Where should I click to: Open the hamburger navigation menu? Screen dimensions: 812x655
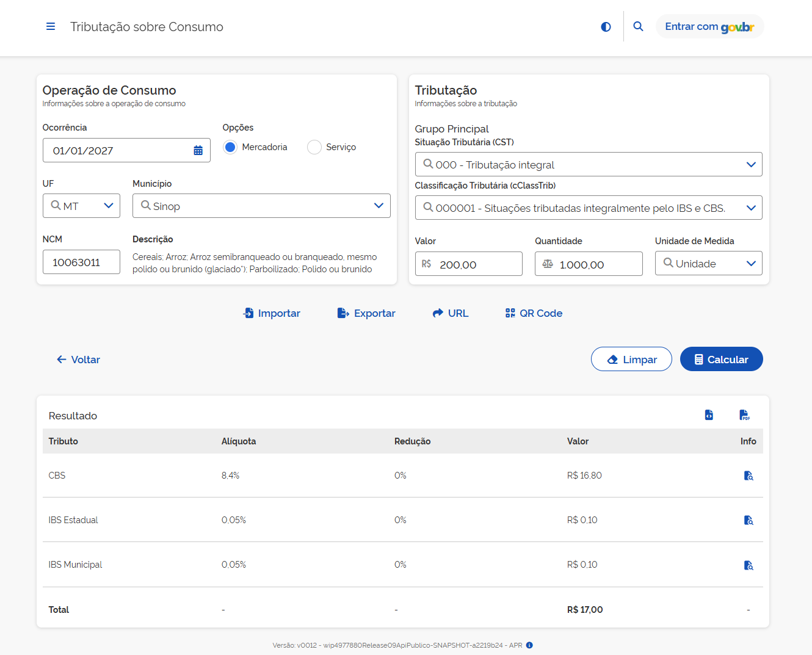pos(51,27)
